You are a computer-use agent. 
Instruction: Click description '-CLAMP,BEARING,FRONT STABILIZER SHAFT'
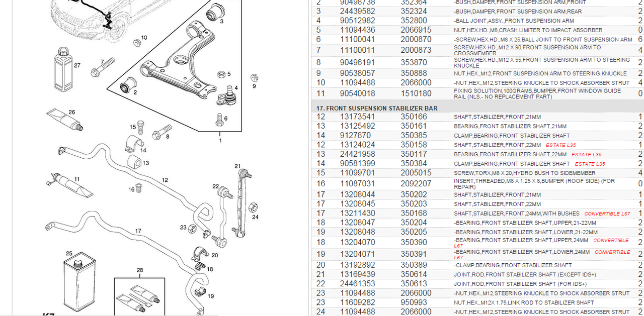click(513, 265)
